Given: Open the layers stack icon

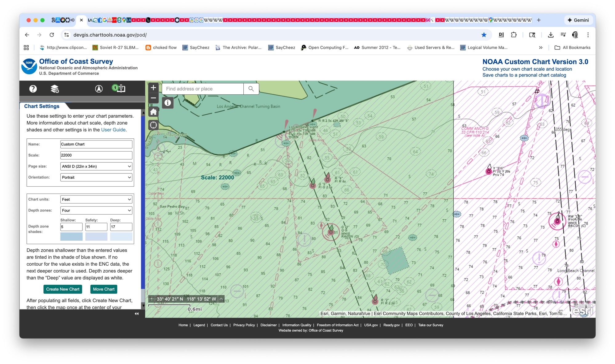Looking at the screenshot, I should [x=55, y=89].
